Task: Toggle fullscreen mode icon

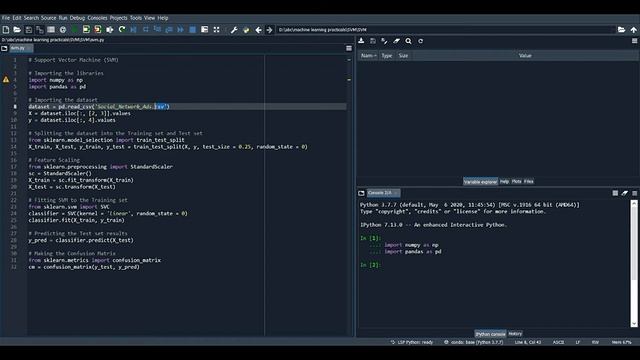Action: pyautogui.click(x=216, y=29)
